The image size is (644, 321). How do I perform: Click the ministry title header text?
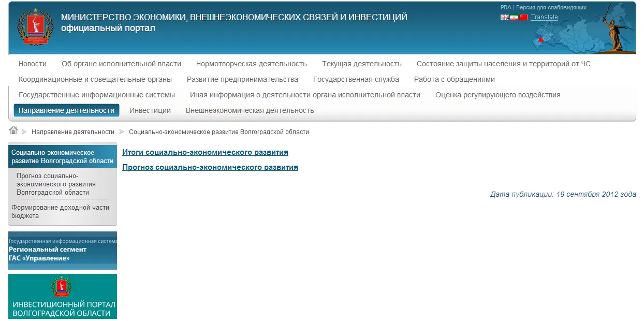point(234,17)
